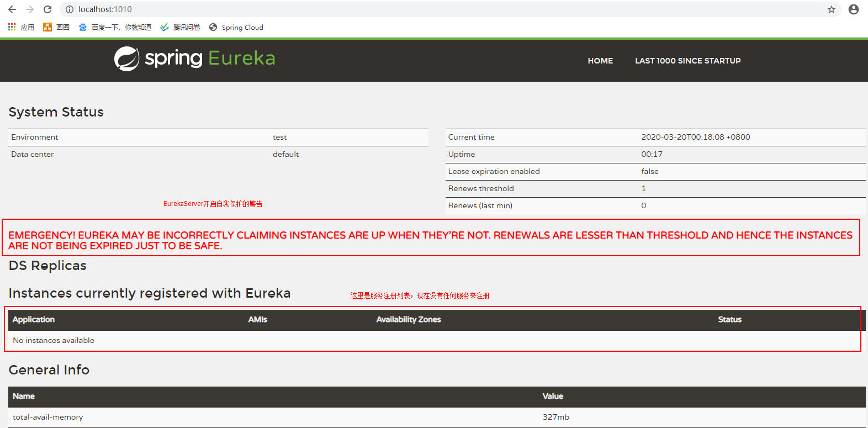The height and width of the screenshot is (428, 868).
Task: Go back with the browser back arrow
Action: pos(12,9)
